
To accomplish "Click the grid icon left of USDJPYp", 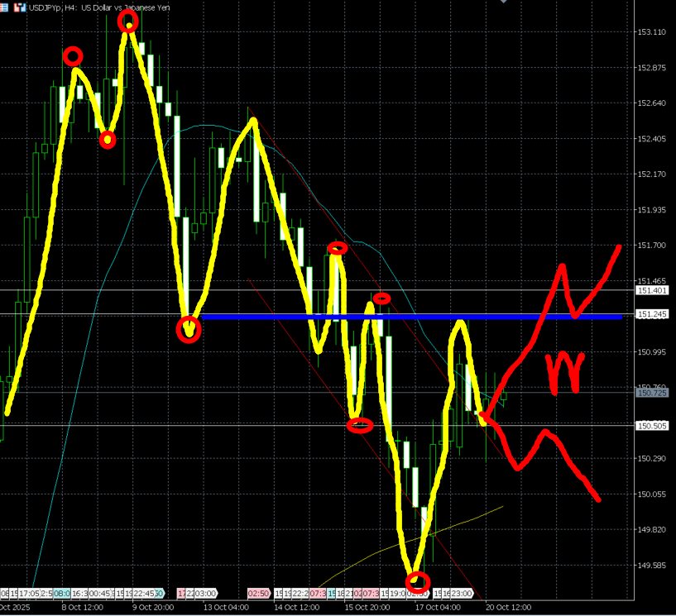I will pyautogui.click(x=5, y=7).
